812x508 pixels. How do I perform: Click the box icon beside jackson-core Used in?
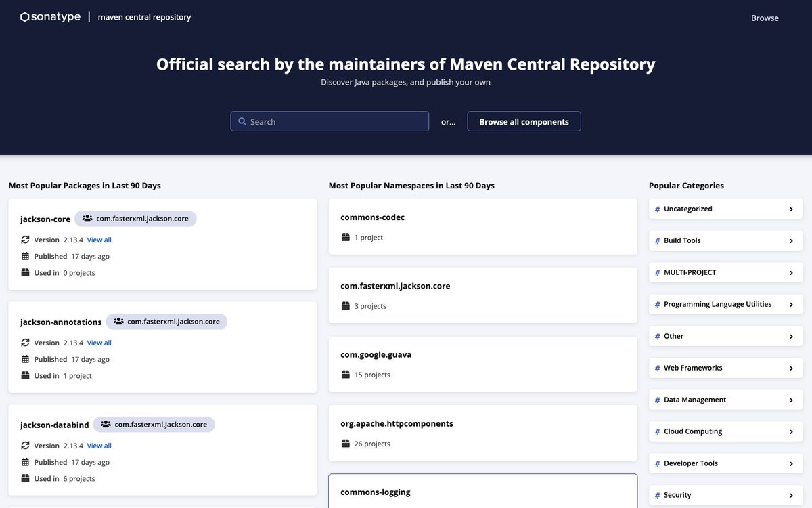pyautogui.click(x=25, y=273)
